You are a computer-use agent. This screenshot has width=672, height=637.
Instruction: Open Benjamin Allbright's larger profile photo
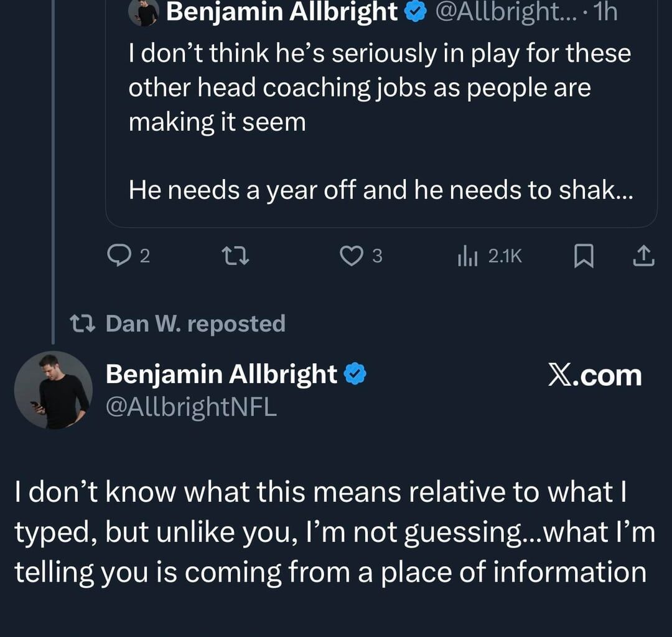tap(53, 390)
